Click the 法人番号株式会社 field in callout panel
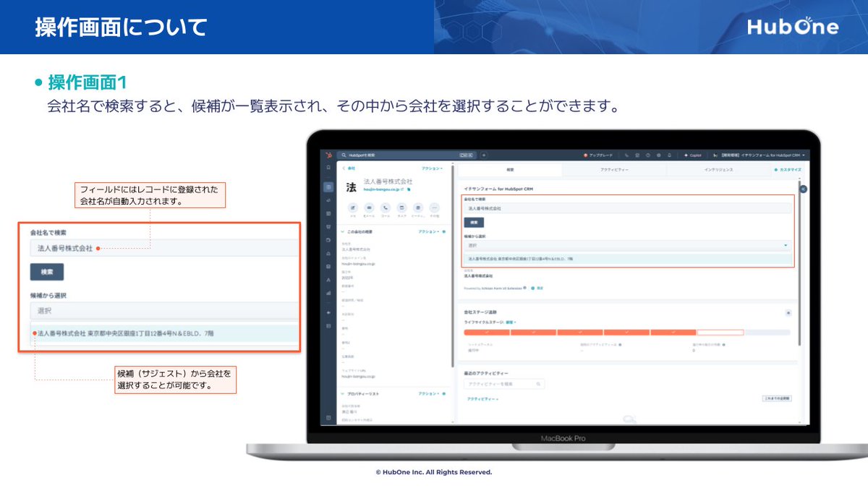 click(x=163, y=248)
